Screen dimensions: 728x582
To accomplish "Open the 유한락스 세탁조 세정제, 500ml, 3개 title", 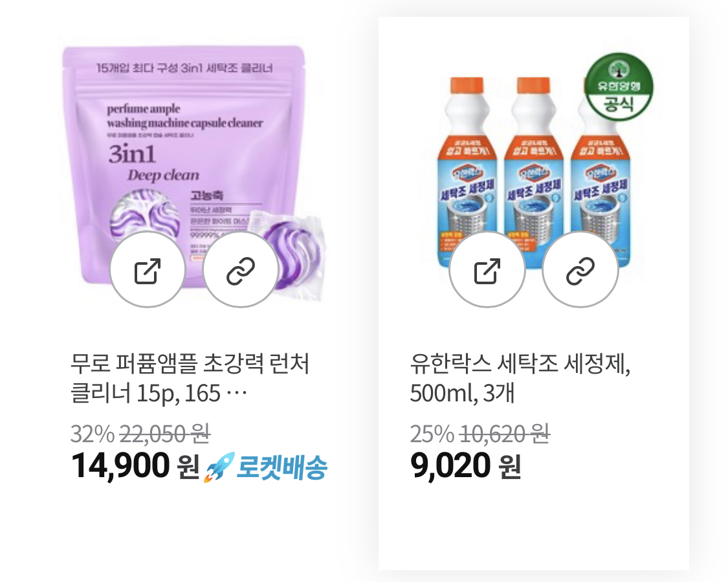I will pyautogui.click(x=520, y=377).
